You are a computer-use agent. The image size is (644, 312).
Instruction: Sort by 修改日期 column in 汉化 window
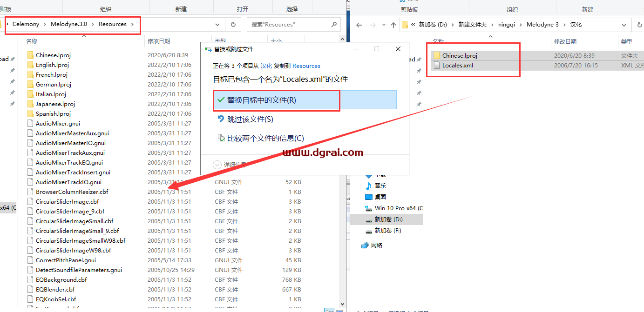click(565, 42)
